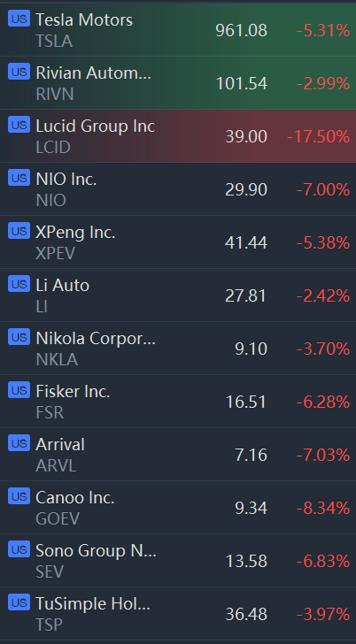Select the Canoo Inc. GOEV row
The image size is (356, 644).
coord(178,507)
